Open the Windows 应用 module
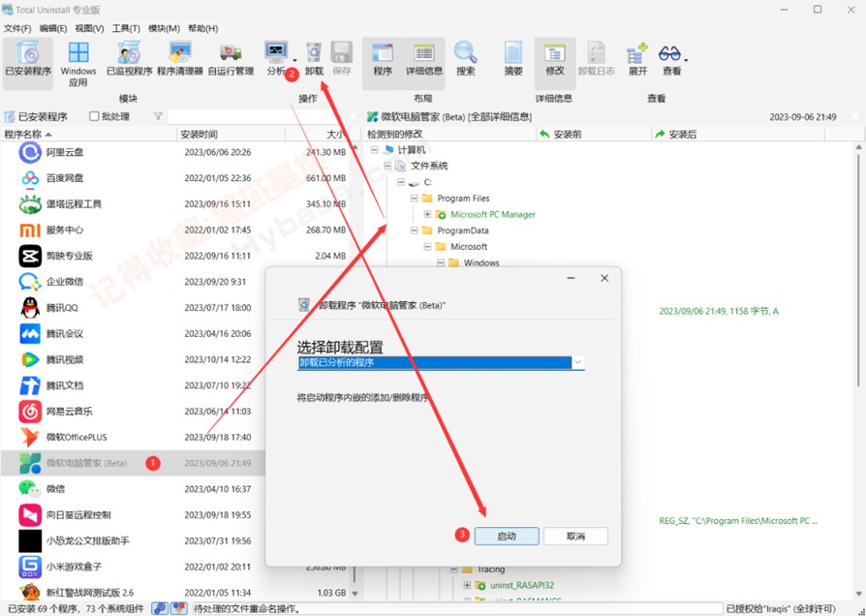Viewport: 866px width, 616px height. (x=77, y=64)
